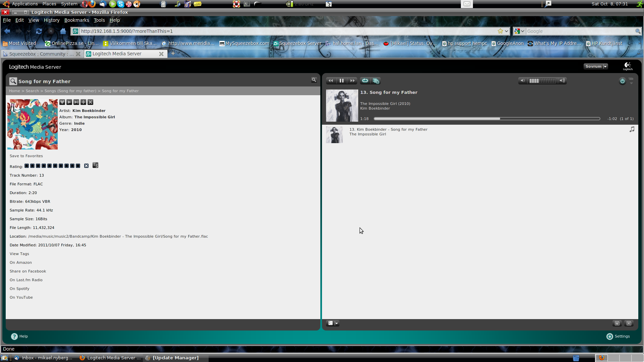Click the heart favorite icon beside album art

click(x=62, y=102)
